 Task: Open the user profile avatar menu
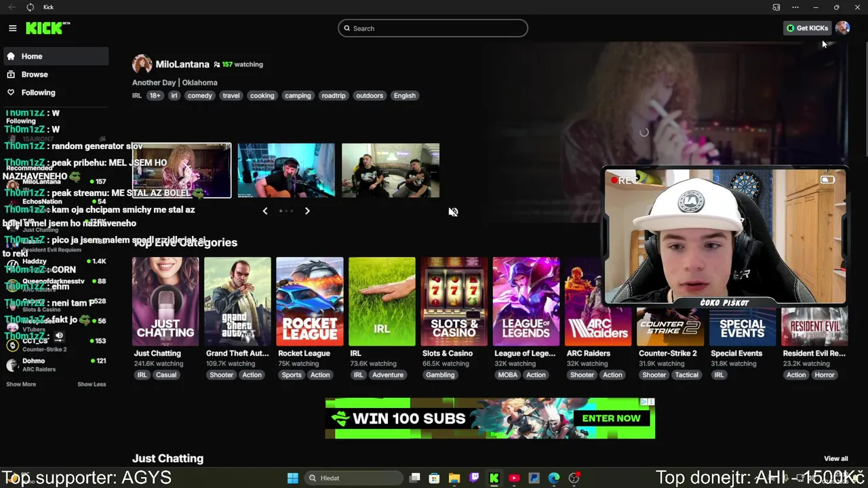click(842, 28)
